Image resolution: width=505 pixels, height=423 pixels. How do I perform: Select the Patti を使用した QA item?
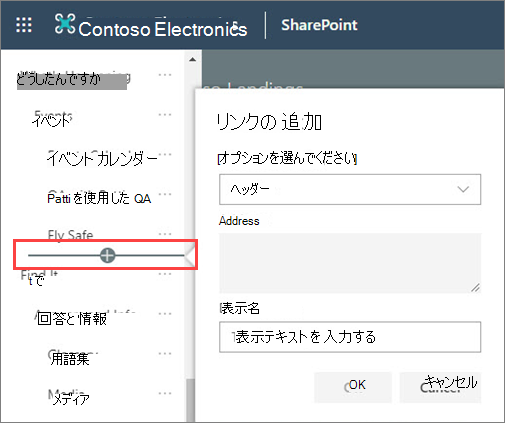[99, 198]
